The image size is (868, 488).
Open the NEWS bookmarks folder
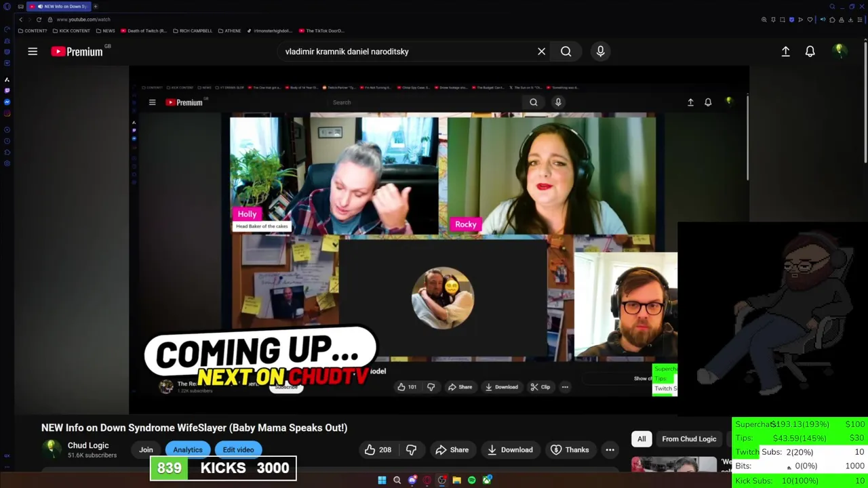tap(106, 30)
